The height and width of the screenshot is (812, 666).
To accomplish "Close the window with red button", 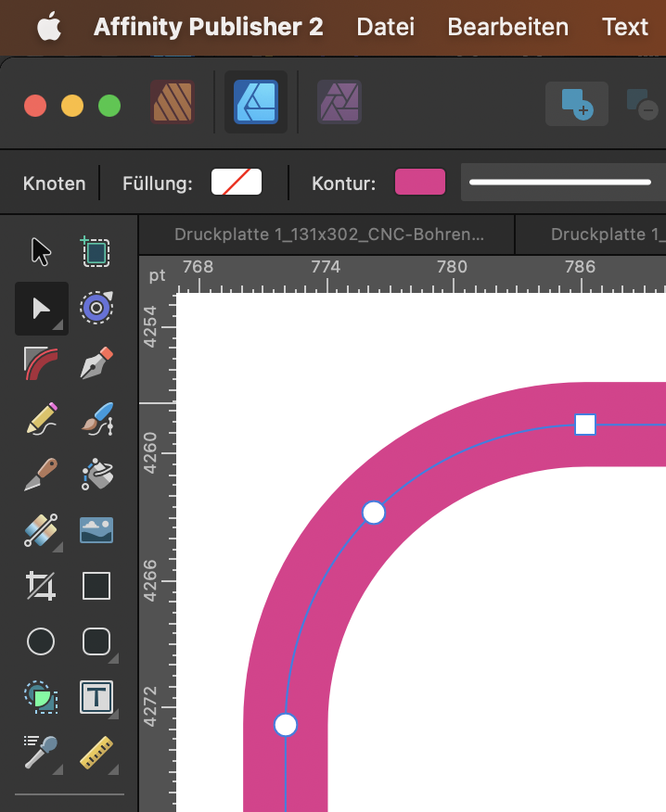I will pyautogui.click(x=35, y=106).
